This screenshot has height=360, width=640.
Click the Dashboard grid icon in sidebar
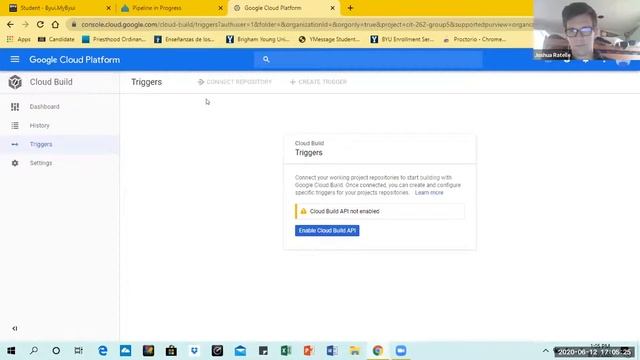coord(15,107)
